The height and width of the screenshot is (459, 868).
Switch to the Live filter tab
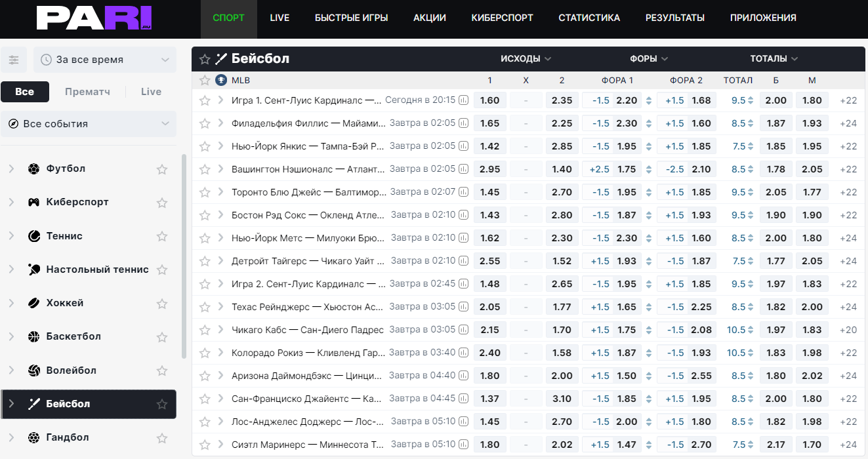pyautogui.click(x=151, y=92)
